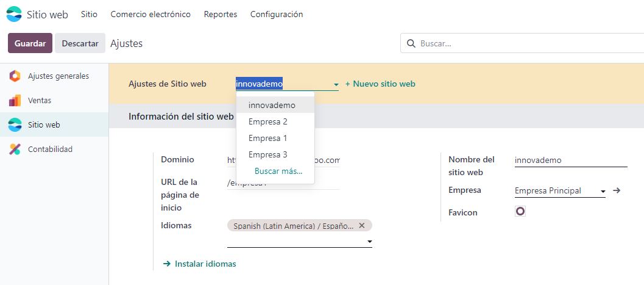Click the Sitio web app logo icon
Screen dimensions: 644x285
click(13, 14)
